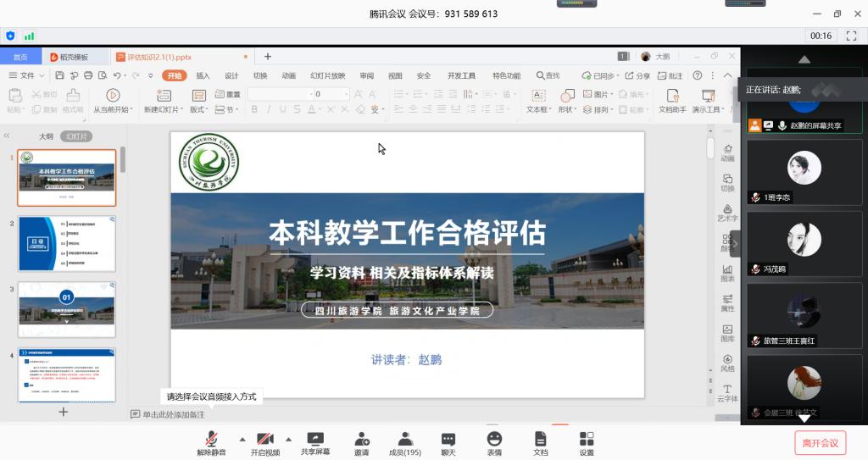Click the font size input box
This screenshot has width=868, height=460.
coord(331,94)
